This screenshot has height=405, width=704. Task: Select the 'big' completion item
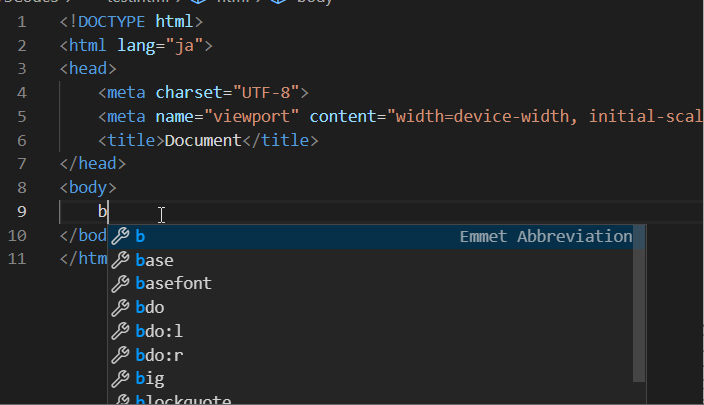[x=149, y=379]
